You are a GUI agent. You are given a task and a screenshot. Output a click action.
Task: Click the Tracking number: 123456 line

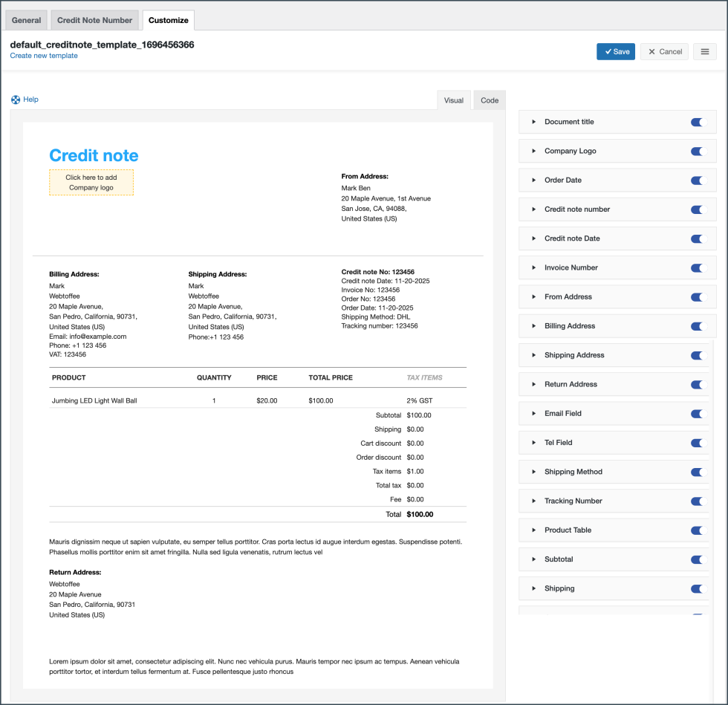pyautogui.click(x=380, y=326)
